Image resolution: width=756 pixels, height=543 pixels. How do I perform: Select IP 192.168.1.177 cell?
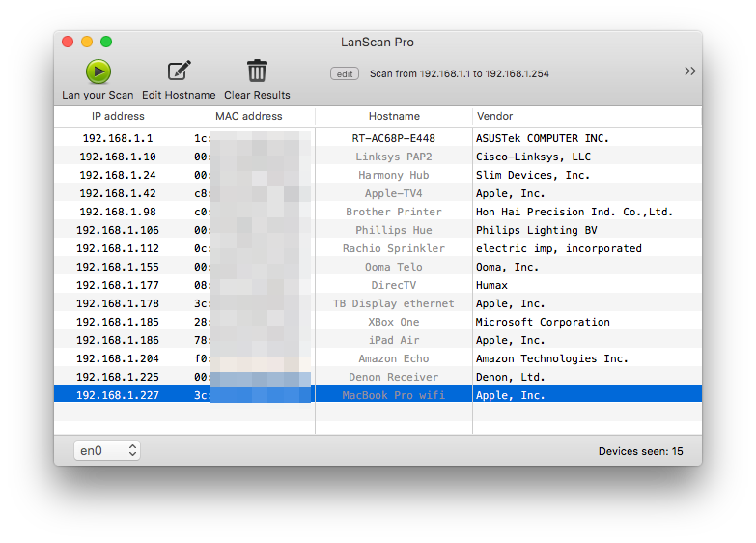coord(118,285)
